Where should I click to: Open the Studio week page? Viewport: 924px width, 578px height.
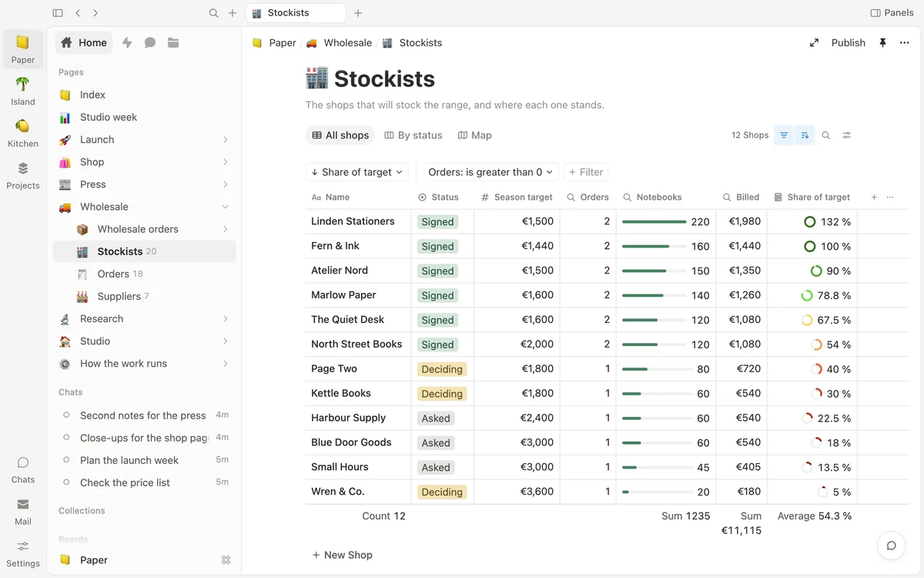144,117
